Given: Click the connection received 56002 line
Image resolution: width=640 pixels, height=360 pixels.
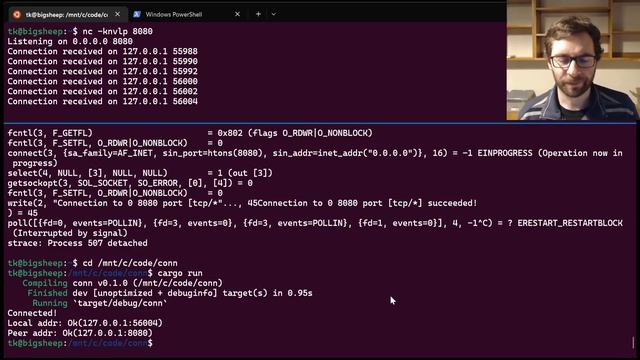Looking at the screenshot, I should point(102,91).
